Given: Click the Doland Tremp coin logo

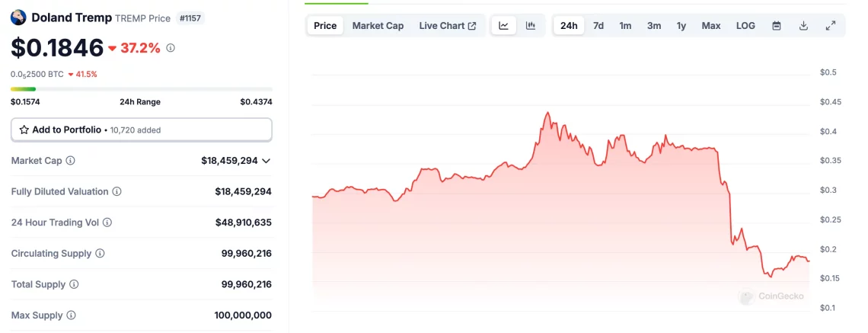Looking at the screenshot, I should coord(18,18).
